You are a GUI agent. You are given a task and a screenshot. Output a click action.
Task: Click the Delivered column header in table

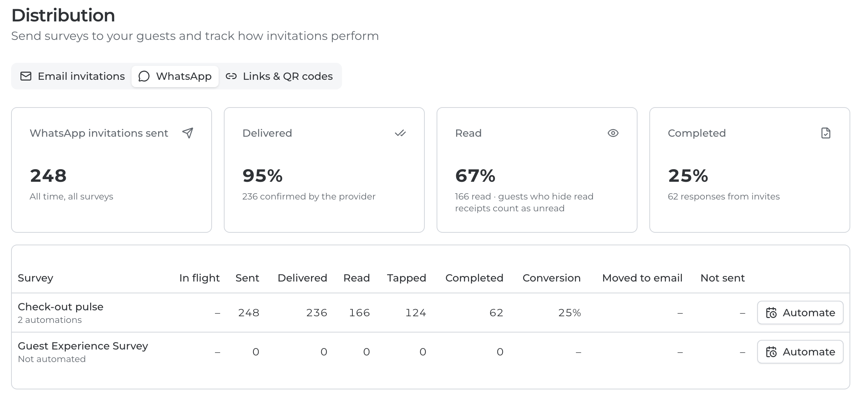tap(303, 278)
